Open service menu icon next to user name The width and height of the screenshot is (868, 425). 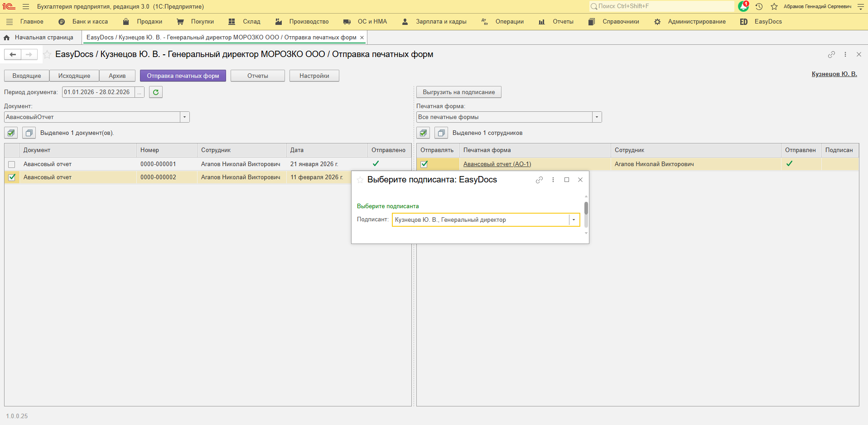tap(861, 7)
